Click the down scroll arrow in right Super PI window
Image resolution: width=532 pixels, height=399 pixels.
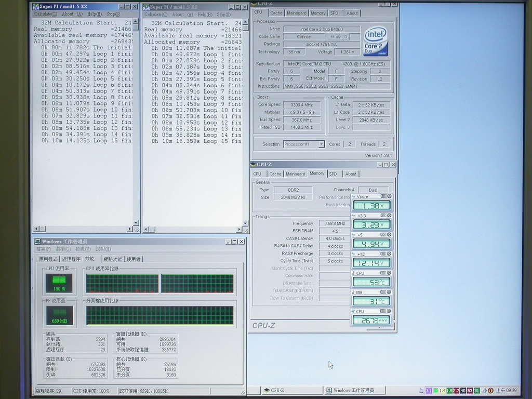pos(245,223)
